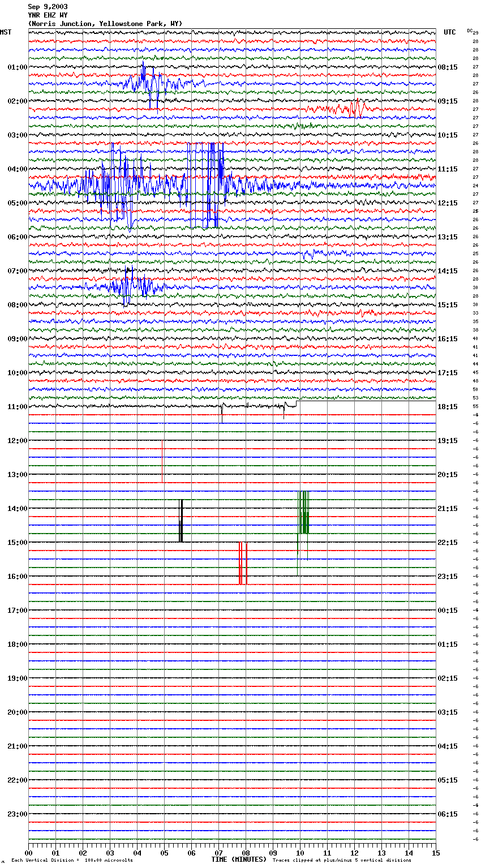The image size is (481, 868).
Task: Click the black spike pair near 14:00, minute 05-06
Action: [x=181, y=521]
